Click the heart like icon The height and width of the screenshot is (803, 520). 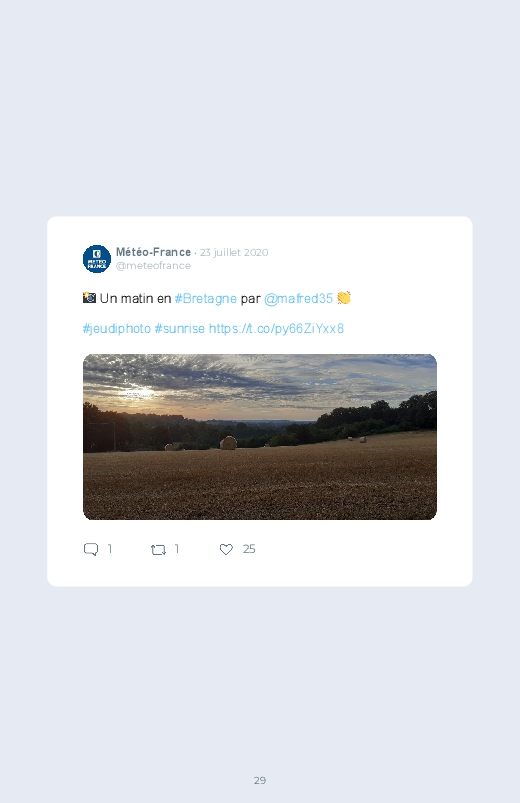[226, 550]
